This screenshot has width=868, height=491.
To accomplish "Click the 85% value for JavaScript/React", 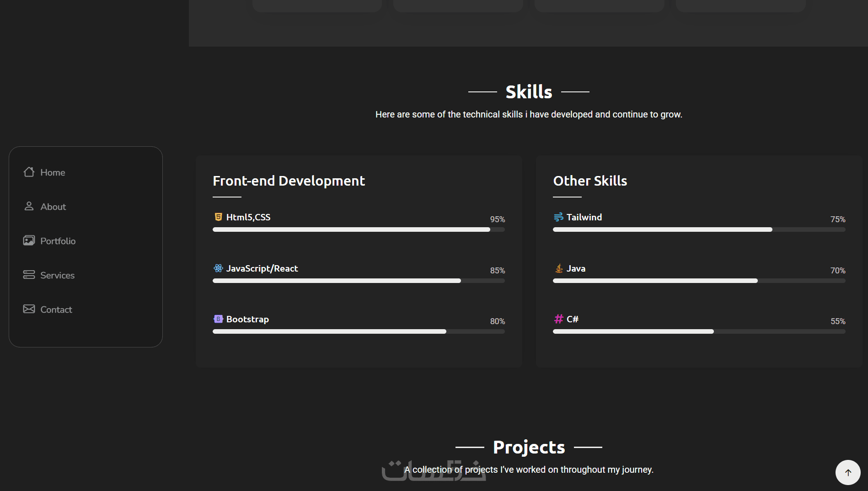I will click(x=498, y=271).
